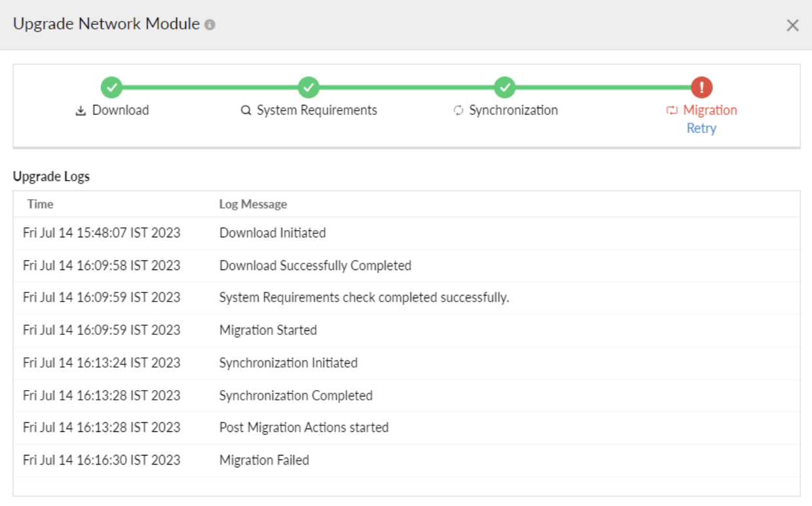Image resolution: width=812 pixels, height=506 pixels.
Task: Click the Migration Started log message
Action: pyautogui.click(x=268, y=330)
